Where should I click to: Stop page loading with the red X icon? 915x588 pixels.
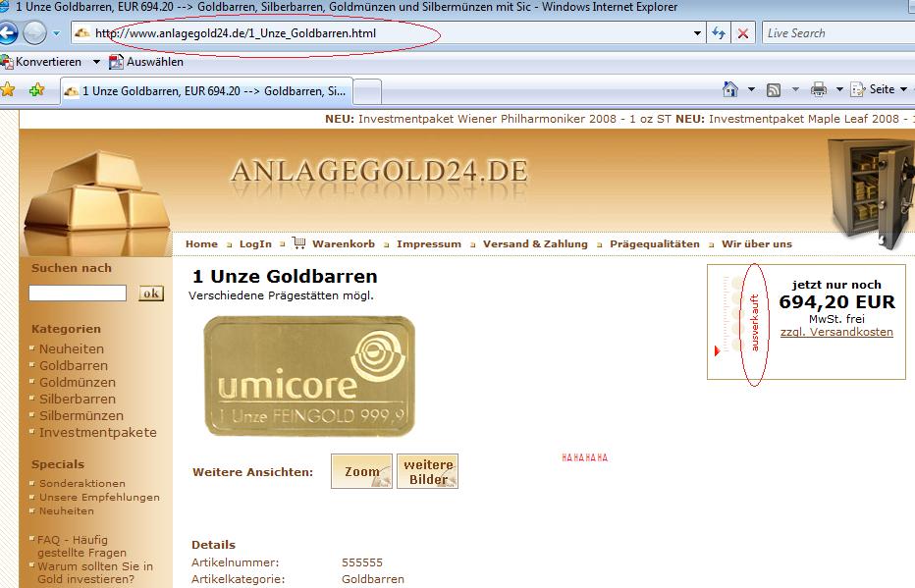(743, 32)
